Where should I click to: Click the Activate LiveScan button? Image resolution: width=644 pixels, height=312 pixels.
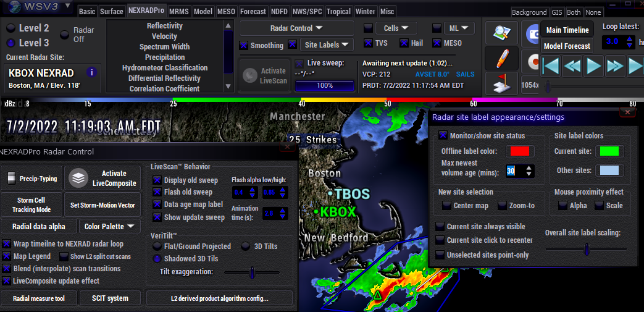264,75
